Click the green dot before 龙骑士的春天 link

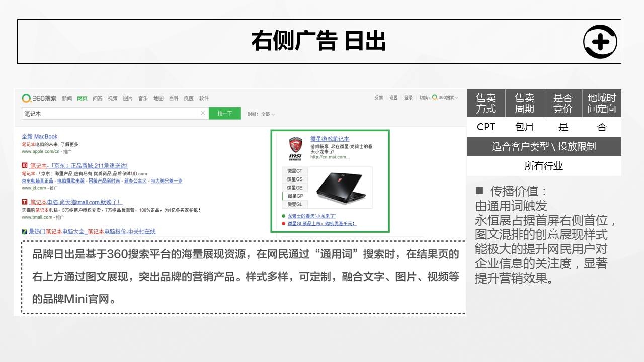(284, 216)
